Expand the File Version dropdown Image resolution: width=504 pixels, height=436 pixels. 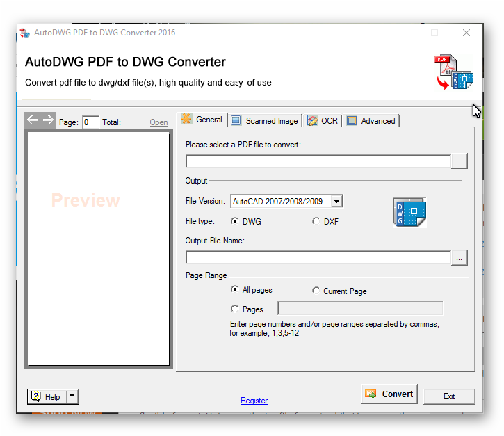[336, 202]
